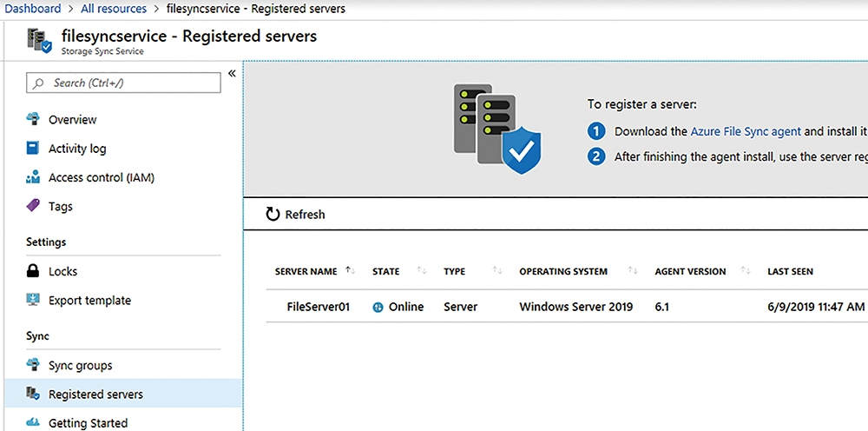Sort by Agent Version column arrows

click(746, 270)
